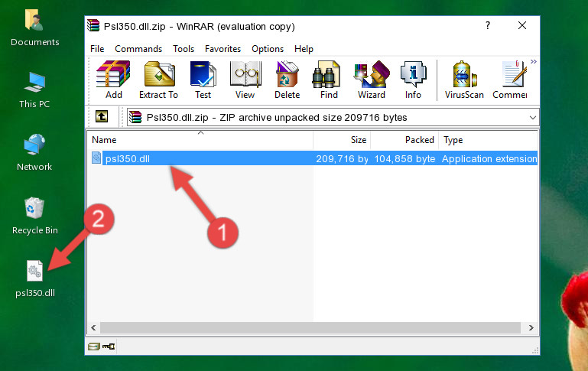
Task: Launch the Wizard tool
Action: point(372,80)
